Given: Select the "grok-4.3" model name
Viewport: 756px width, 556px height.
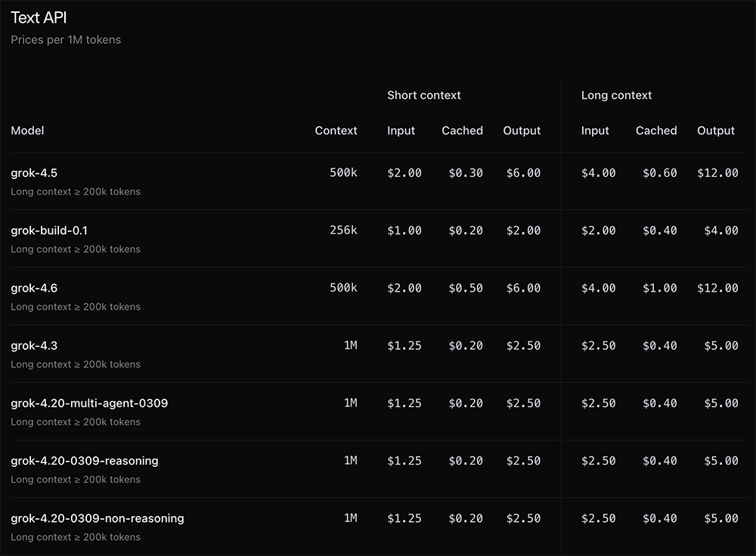Looking at the screenshot, I should click(x=34, y=346).
